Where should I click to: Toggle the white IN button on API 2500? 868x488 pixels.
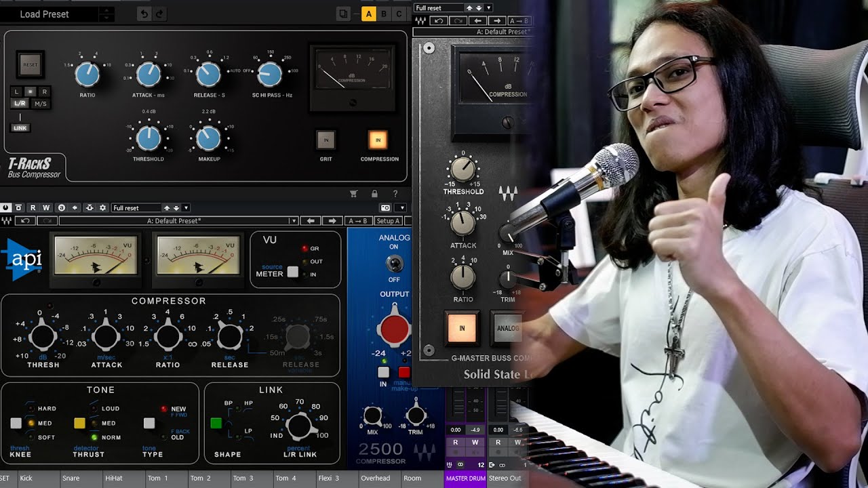(x=383, y=372)
